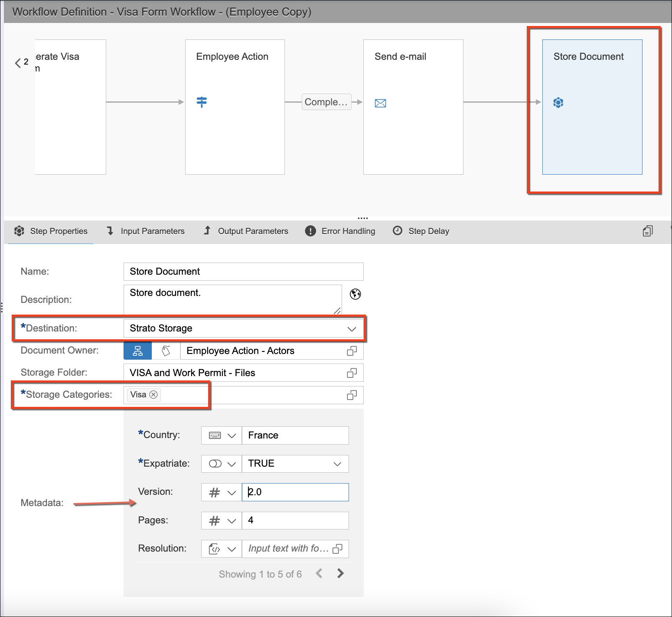Click the signpost icon in Employee Action step
The height and width of the screenshot is (617, 672).
click(x=202, y=102)
